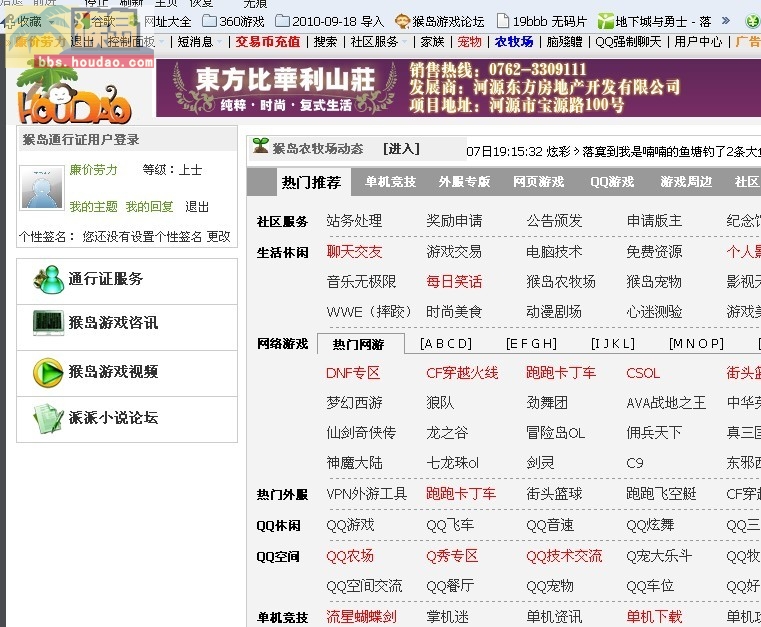Select the 热门推荐 tab
Viewport: 761px width, 627px height.
[312, 182]
